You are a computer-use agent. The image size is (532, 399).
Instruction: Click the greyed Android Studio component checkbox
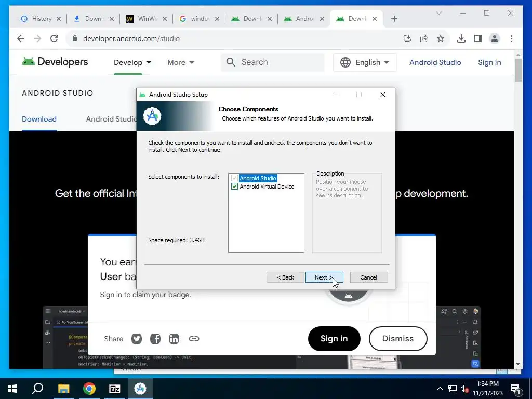[234, 178]
